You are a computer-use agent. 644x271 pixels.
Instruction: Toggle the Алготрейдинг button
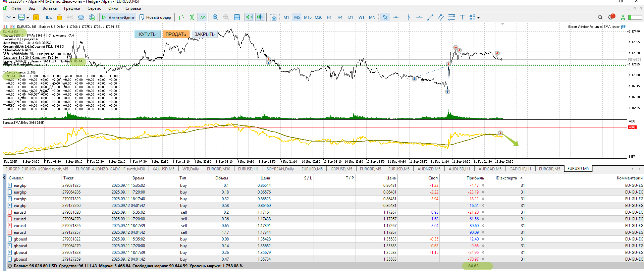click(118, 17)
